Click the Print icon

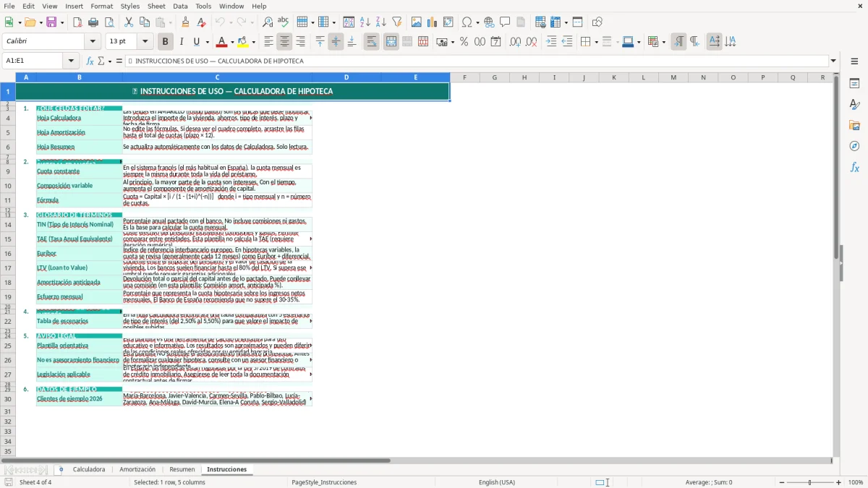pyautogui.click(x=93, y=22)
